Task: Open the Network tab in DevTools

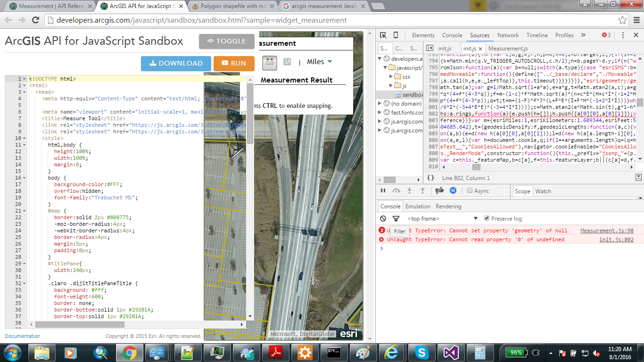Action: click(x=508, y=35)
